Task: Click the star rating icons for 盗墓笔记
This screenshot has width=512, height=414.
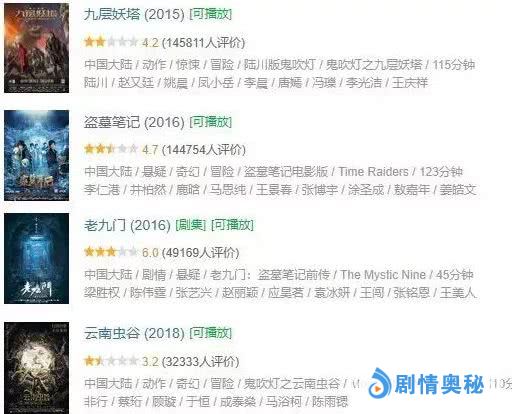Action: [111, 149]
